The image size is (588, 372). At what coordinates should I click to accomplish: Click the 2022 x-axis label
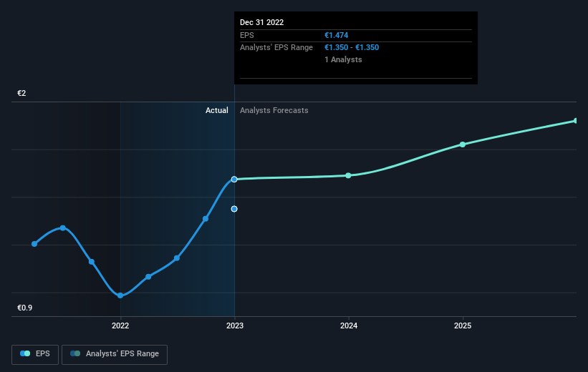click(x=120, y=325)
